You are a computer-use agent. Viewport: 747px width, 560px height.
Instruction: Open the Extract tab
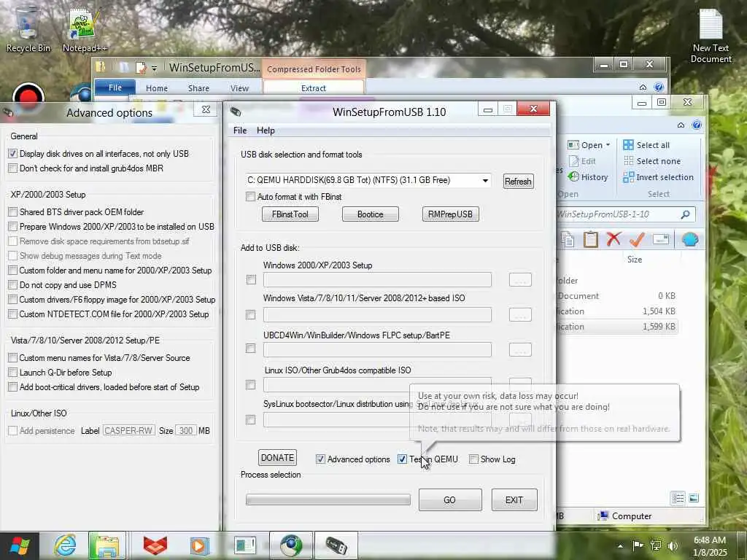[x=314, y=88]
